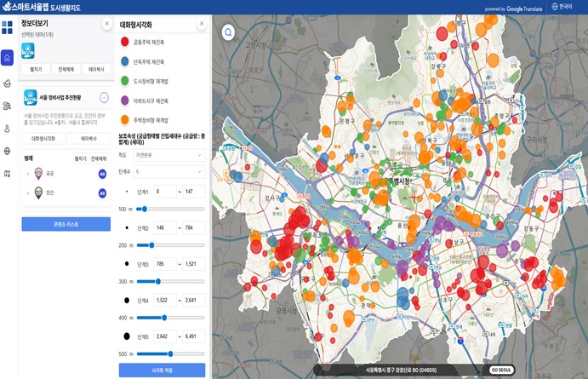This screenshot has width=588, height=379.
Task: Open the map search magnifier button
Action: [228, 33]
